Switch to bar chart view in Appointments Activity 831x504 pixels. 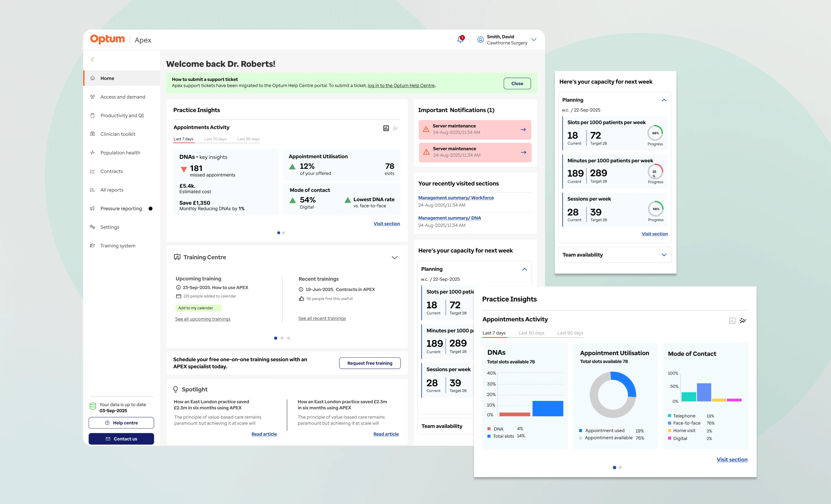click(x=386, y=128)
